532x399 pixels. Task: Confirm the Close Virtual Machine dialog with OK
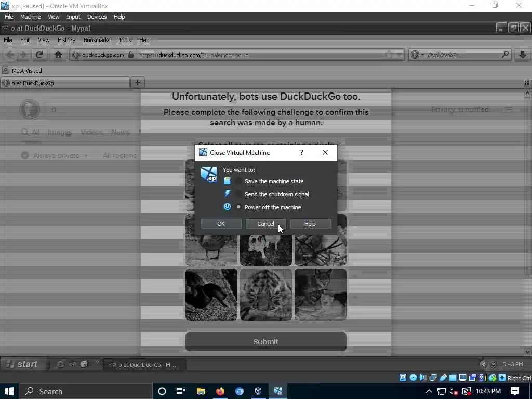pos(221,224)
